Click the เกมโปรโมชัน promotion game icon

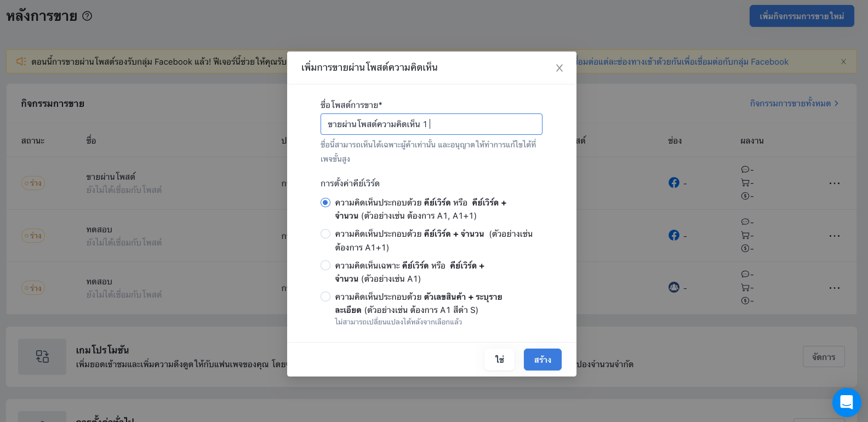(42, 357)
